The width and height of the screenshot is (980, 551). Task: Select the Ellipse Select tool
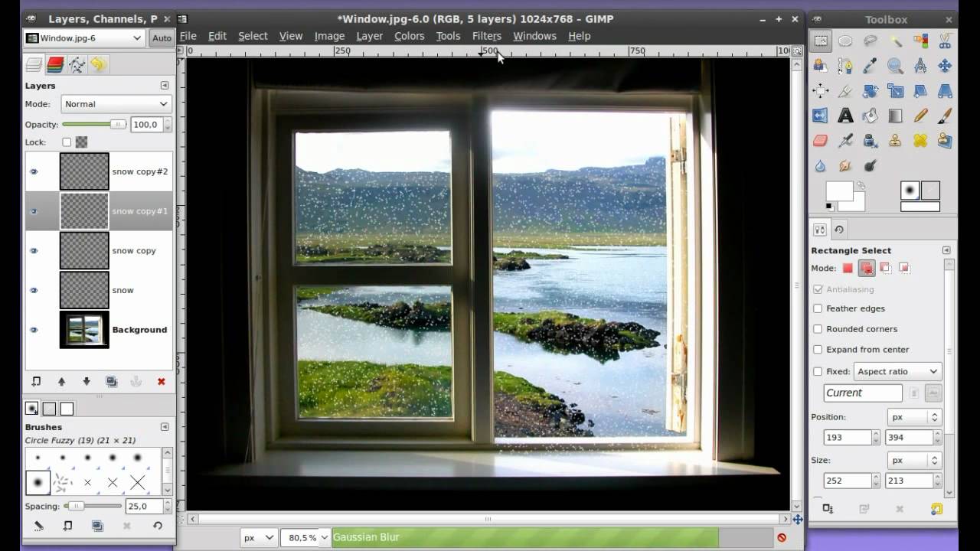845,41
